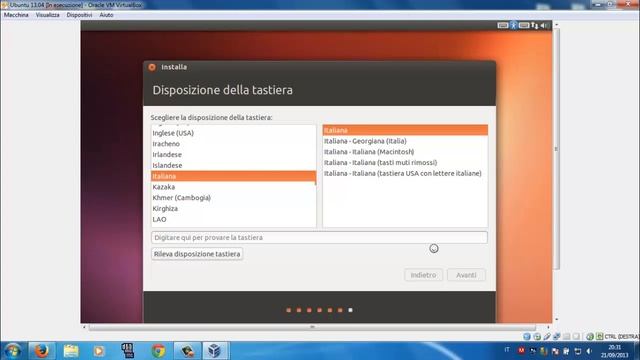640x360 pixels.
Task: Open taskbar clock and date
Action: click(x=614, y=351)
